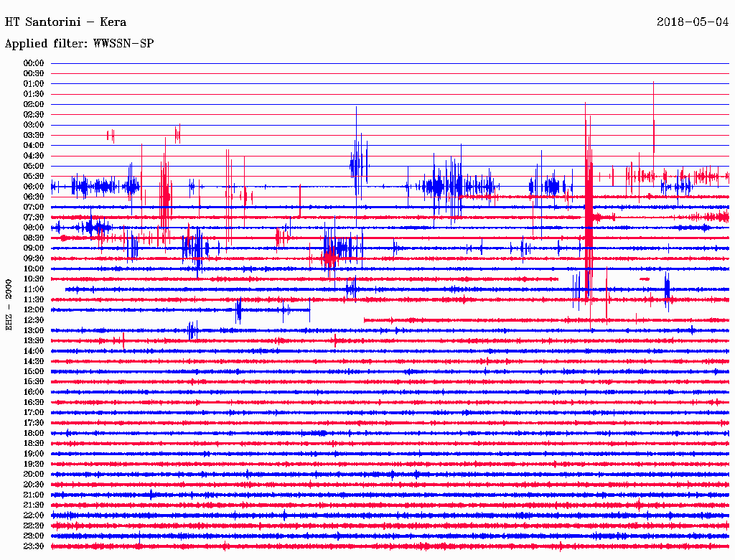Click the 17:30 time label
Viewport: 735px width, 560px height.
click(34, 423)
